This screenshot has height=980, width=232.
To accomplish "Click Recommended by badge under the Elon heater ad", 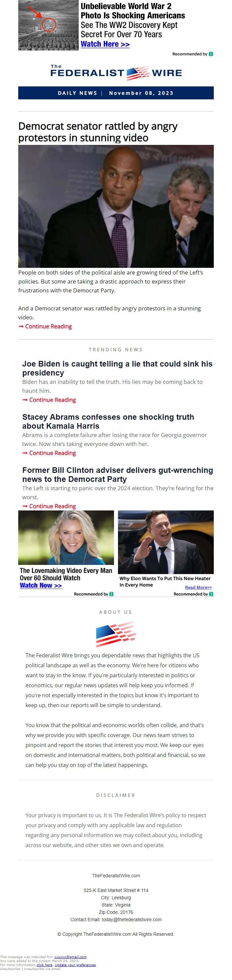I will (x=193, y=594).
